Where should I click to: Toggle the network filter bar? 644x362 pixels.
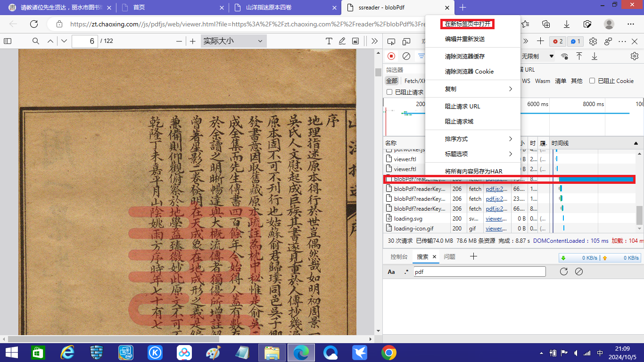coord(421,56)
